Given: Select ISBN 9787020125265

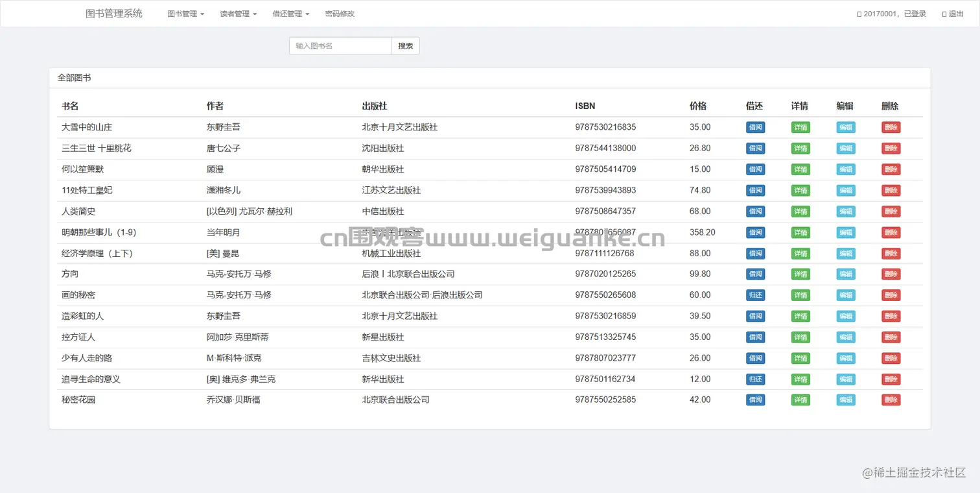Looking at the screenshot, I should pos(605,274).
